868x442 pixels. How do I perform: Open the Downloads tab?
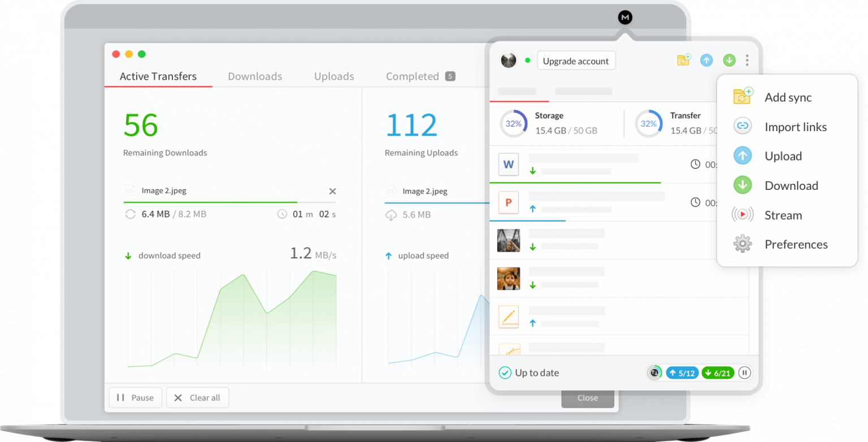point(255,76)
